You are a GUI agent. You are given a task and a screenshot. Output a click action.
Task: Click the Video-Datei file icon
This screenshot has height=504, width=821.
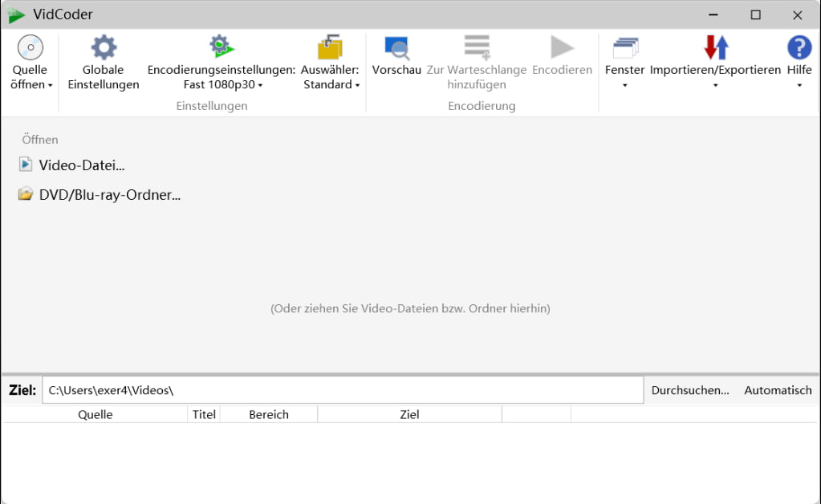[x=25, y=165]
